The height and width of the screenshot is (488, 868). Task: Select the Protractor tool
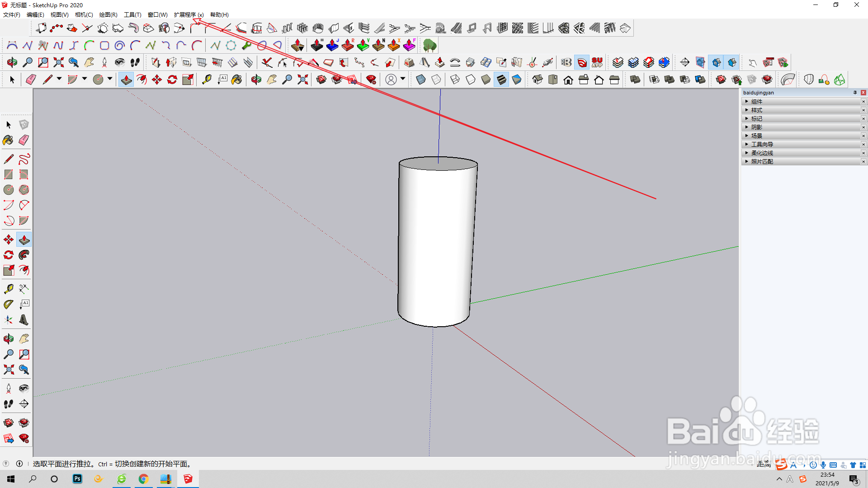click(x=8, y=305)
